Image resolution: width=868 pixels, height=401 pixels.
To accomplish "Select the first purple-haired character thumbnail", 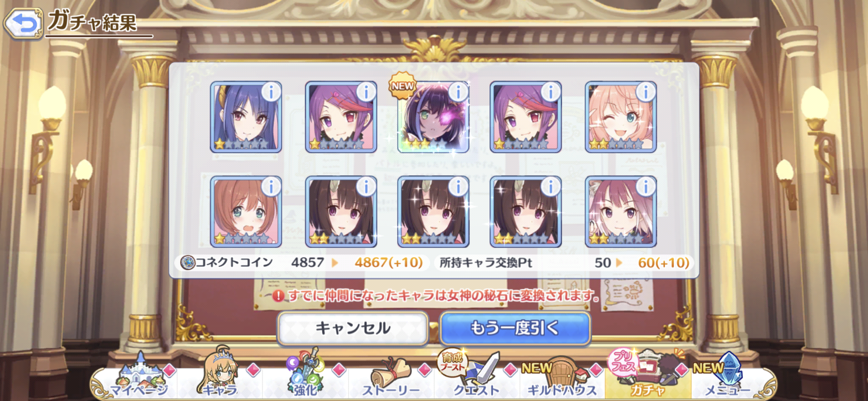I will pos(341,117).
